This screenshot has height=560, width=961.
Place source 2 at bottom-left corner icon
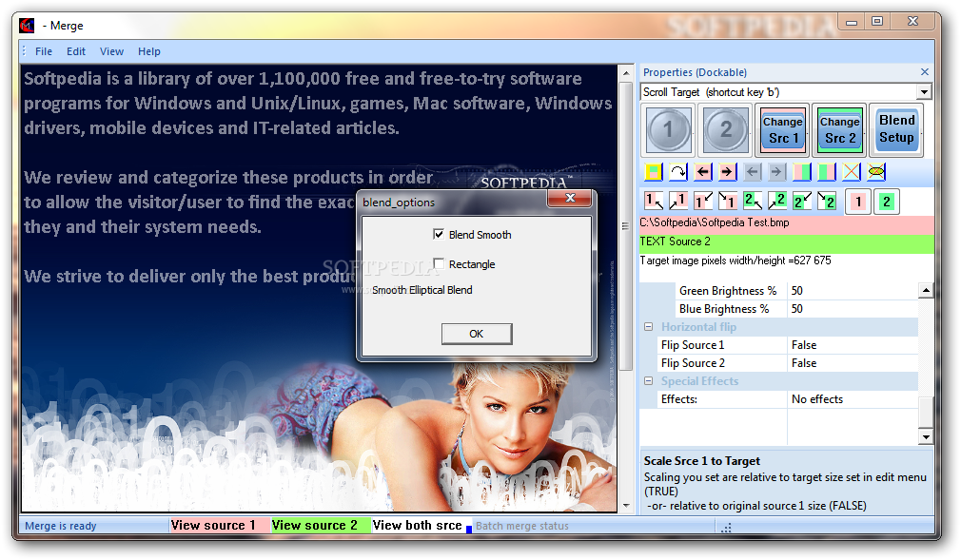(802, 201)
